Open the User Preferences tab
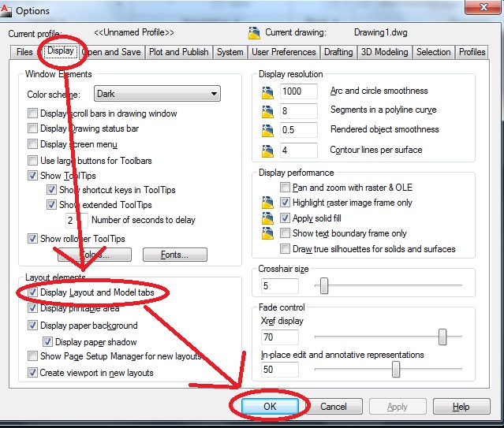The width and height of the screenshot is (504, 428). click(x=284, y=52)
